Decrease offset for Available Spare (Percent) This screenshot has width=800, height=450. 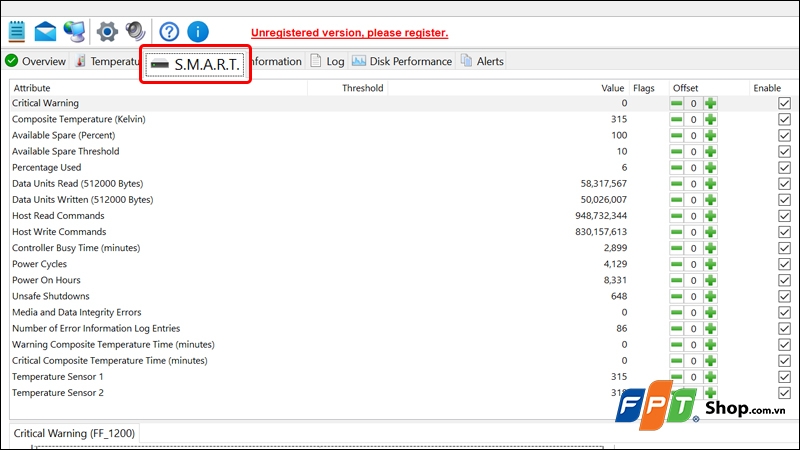(677, 136)
